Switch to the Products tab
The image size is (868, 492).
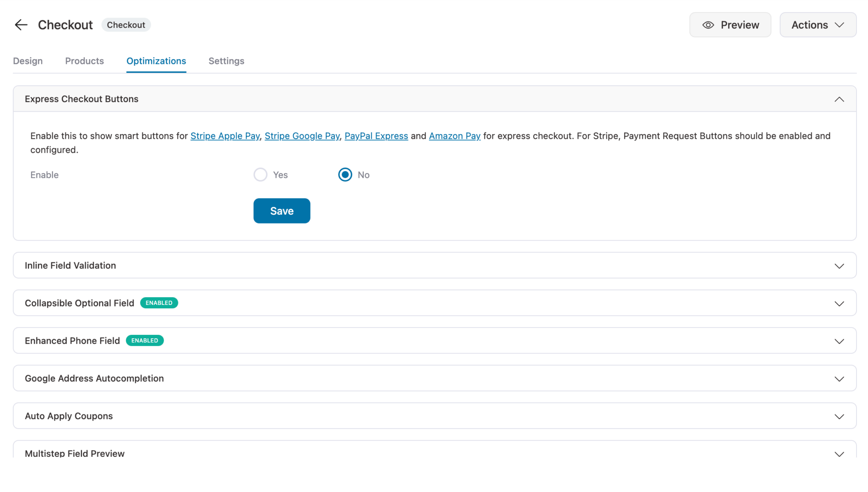click(x=84, y=61)
